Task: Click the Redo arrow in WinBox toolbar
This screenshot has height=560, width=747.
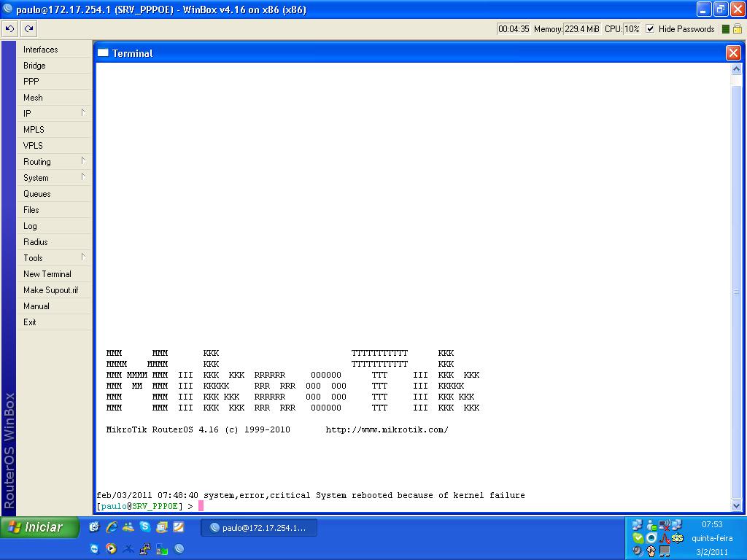Action: pyautogui.click(x=29, y=28)
